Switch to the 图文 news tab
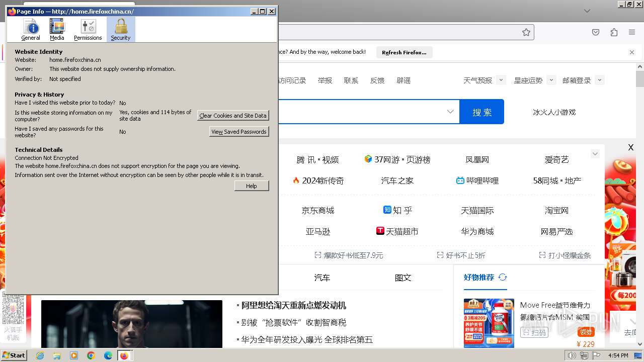The image size is (644, 362). pos(403,278)
